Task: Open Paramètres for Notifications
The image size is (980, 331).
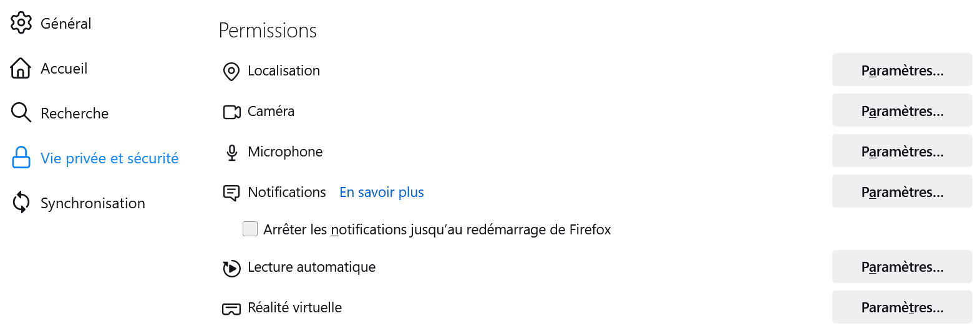Action: coord(902,191)
